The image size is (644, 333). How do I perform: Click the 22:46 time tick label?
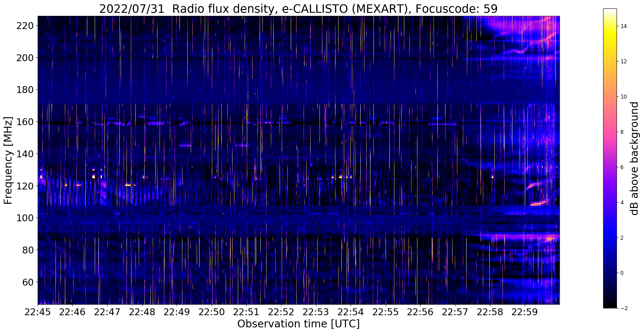(72, 312)
